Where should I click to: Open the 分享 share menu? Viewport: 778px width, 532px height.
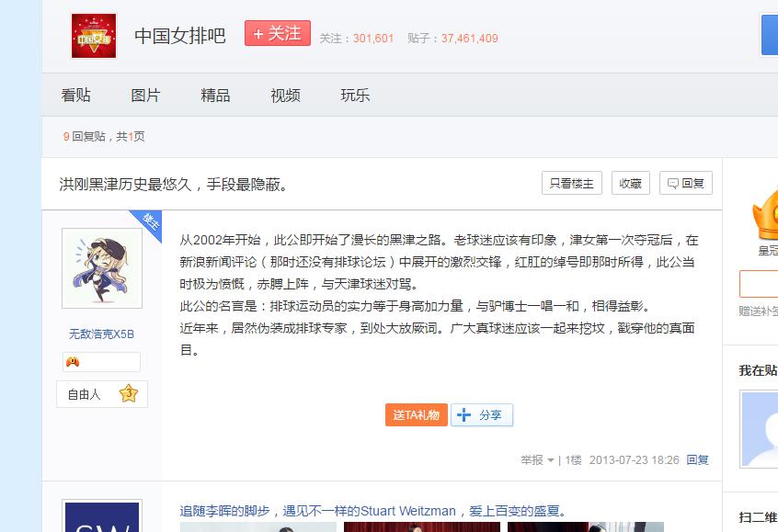pos(482,415)
